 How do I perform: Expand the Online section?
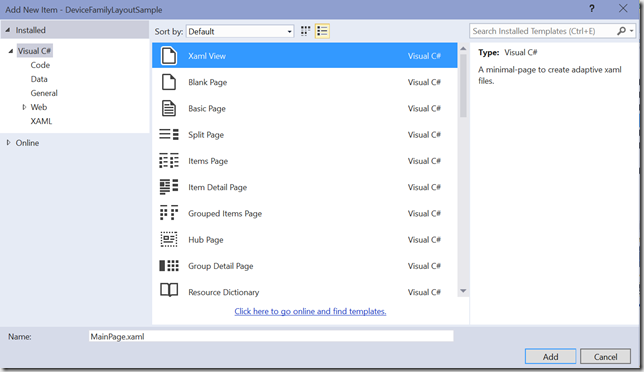coord(9,142)
